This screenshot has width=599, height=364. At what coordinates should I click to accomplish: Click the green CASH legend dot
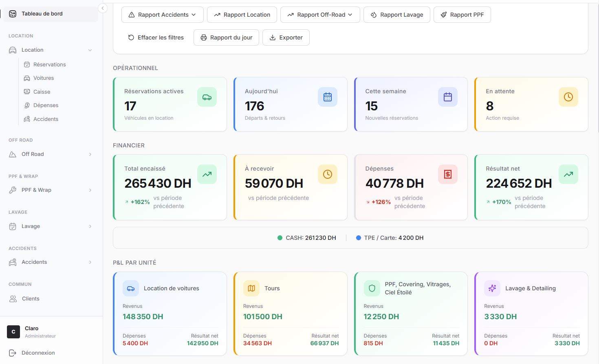click(x=280, y=238)
